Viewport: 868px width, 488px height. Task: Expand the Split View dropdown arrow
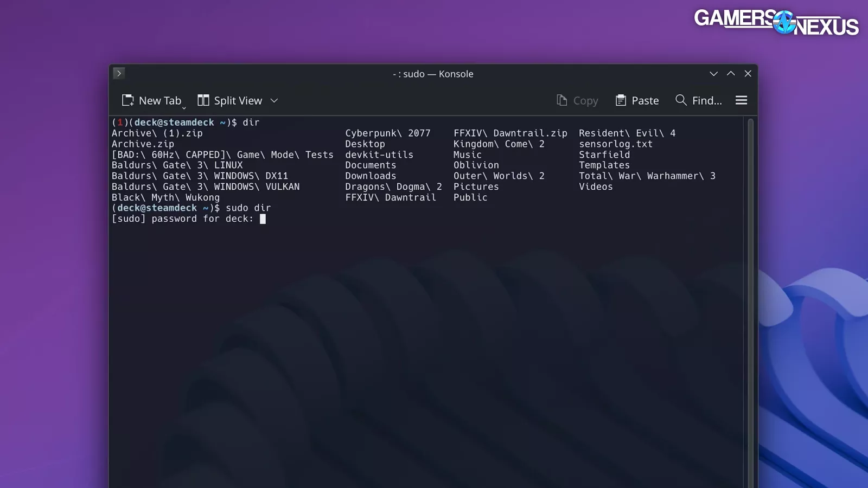[x=275, y=100]
